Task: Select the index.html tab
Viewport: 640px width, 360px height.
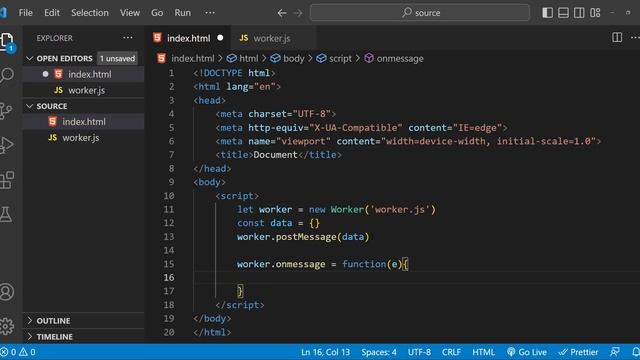Action: [188, 38]
